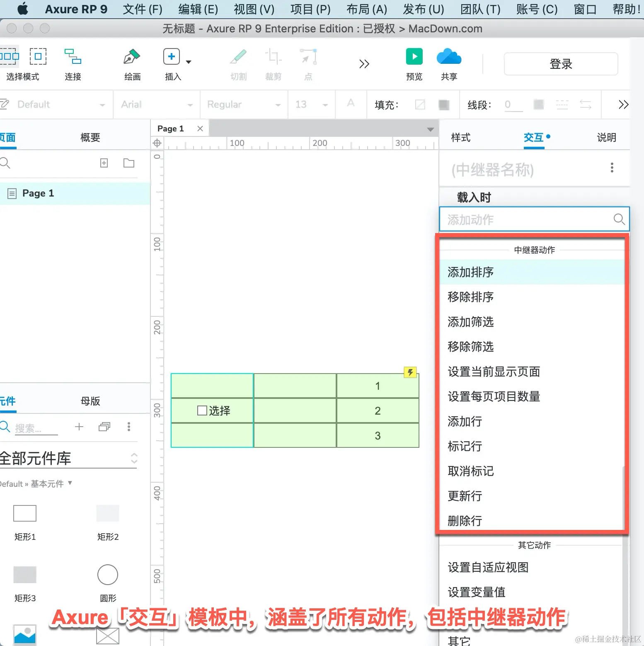Open the Arial font dropdown

(157, 104)
